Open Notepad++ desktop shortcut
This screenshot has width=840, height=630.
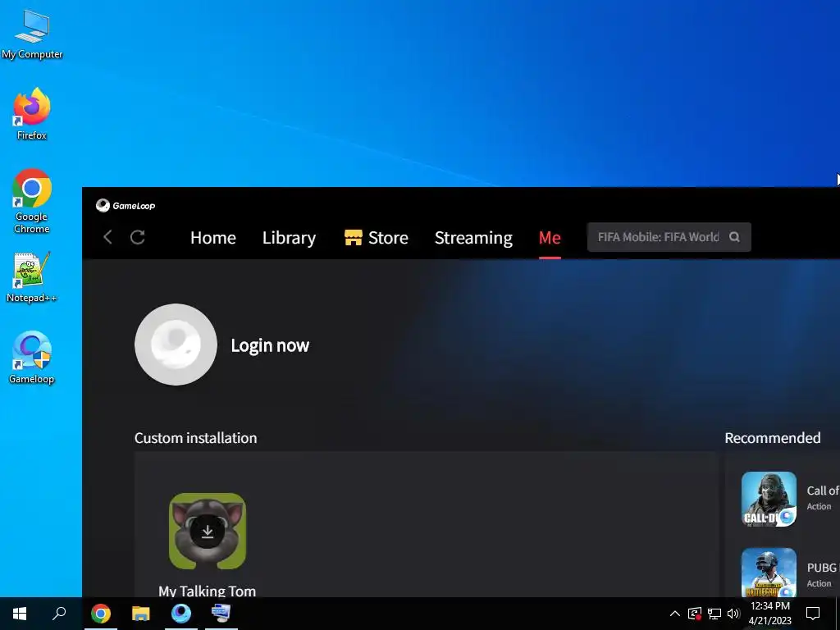[32, 277]
